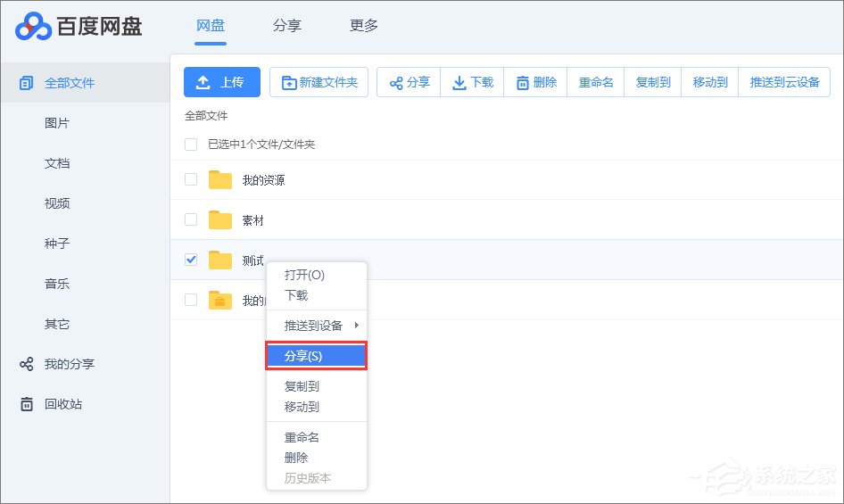
Task: Open 回收站 recycle bin in sidebar
Action: tap(62, 404)
